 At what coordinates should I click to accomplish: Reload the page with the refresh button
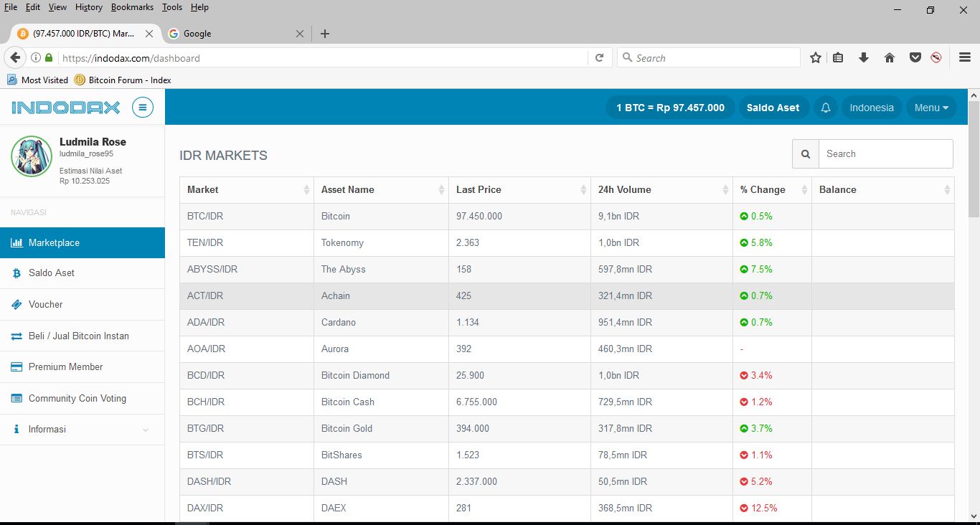coord(600,58)
